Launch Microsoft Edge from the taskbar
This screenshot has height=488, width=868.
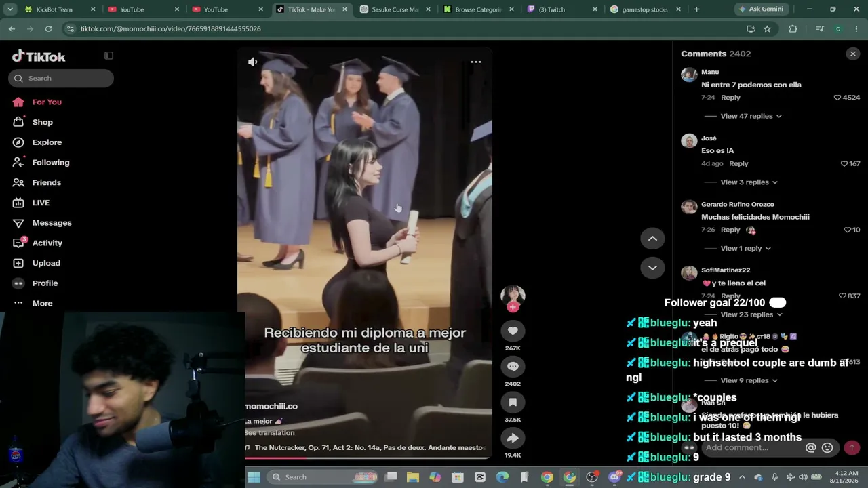(x=502, y=477)
